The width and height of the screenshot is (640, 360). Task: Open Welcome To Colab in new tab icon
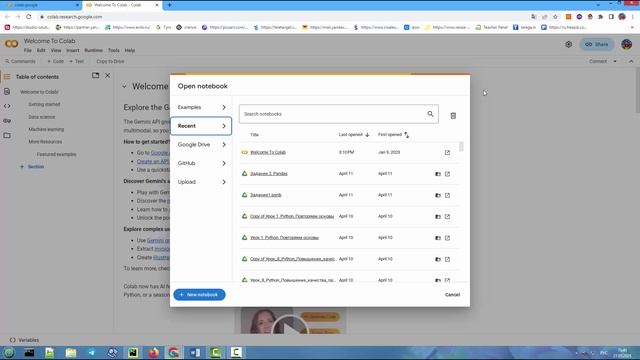coord(447,152)
